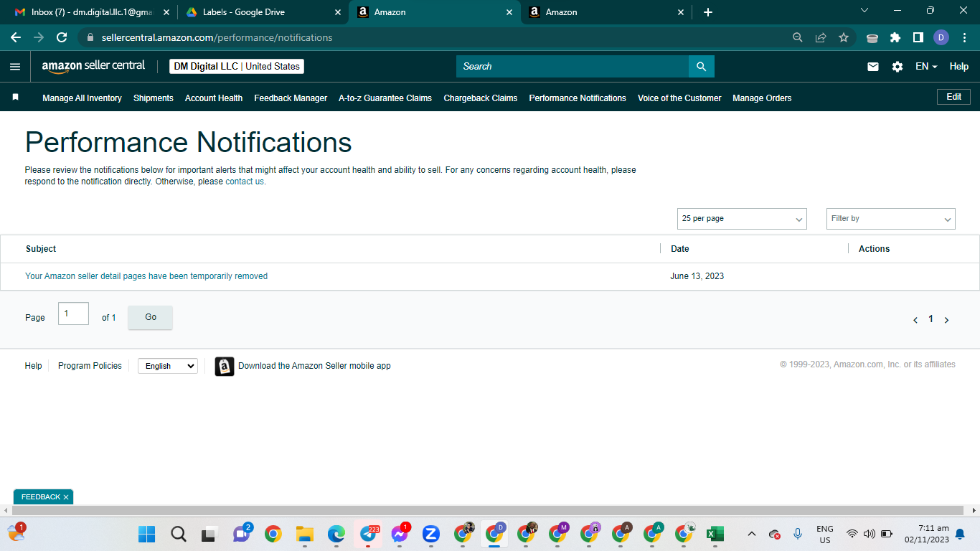Focus the Seller Central search field
This screenshot has width=980, height=551.
click(x=573, y=67)
